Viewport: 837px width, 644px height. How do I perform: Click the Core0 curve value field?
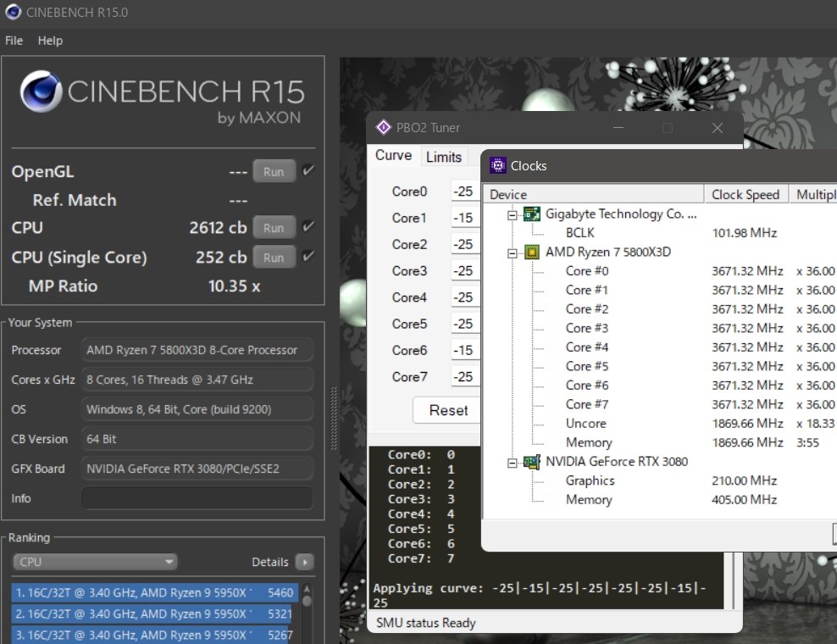pyautogui.click(x=465, y=192)
